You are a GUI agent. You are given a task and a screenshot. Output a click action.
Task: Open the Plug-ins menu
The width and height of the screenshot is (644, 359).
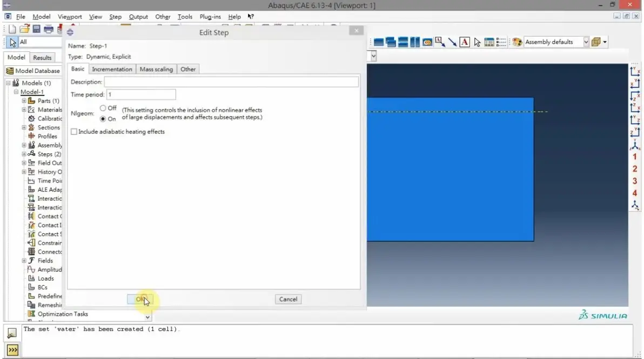[x=210, y=16]
